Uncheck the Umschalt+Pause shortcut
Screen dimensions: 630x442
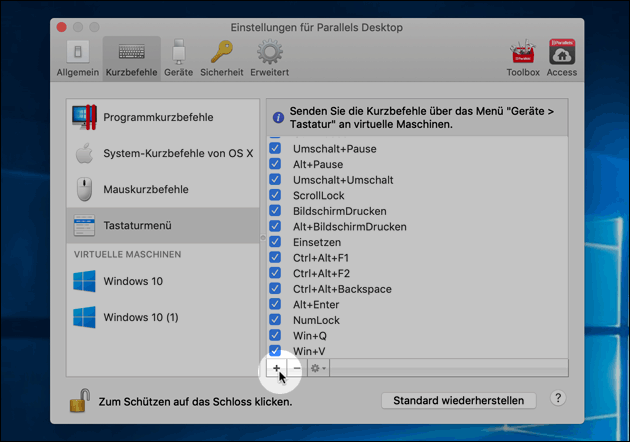pos(275,148)
